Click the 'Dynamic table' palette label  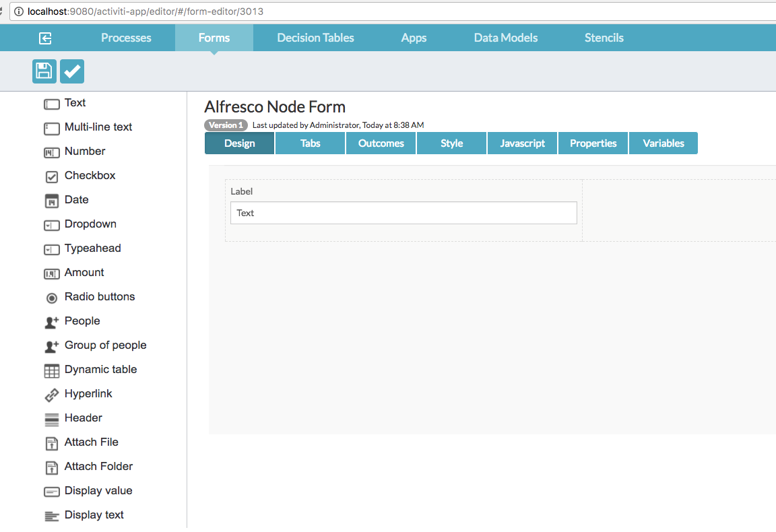101,370
